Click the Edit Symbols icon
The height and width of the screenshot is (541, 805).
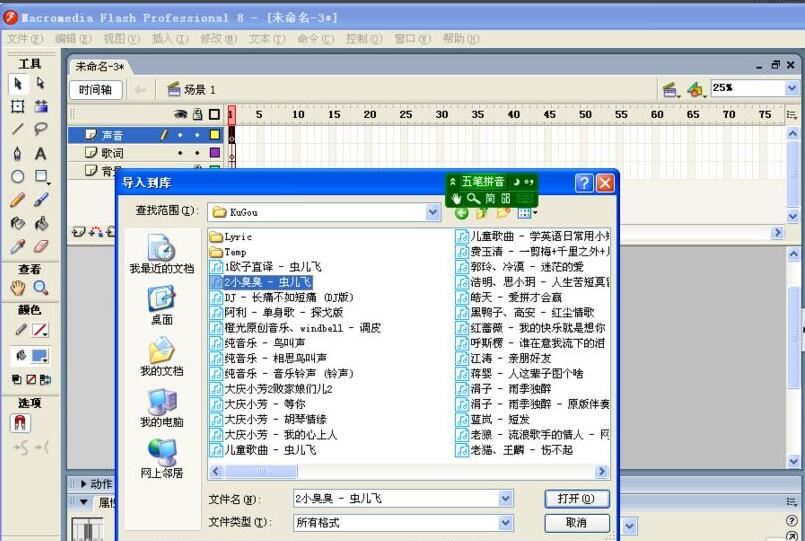pos(695,90)
